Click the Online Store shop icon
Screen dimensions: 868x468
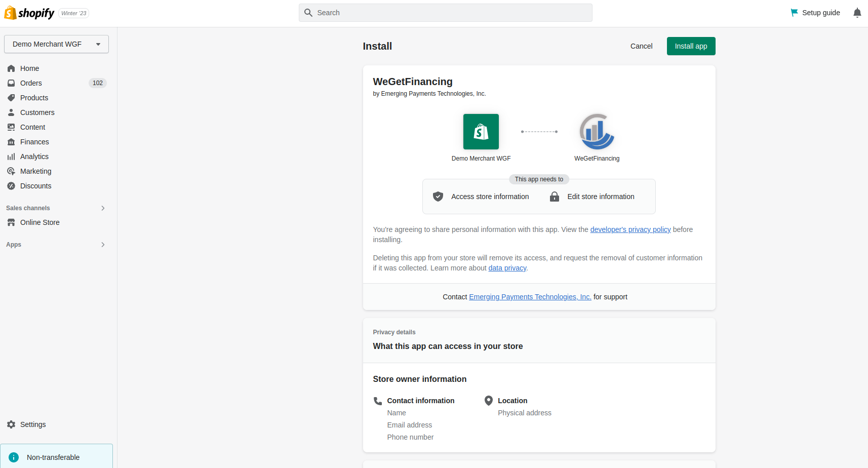[11, 222]
